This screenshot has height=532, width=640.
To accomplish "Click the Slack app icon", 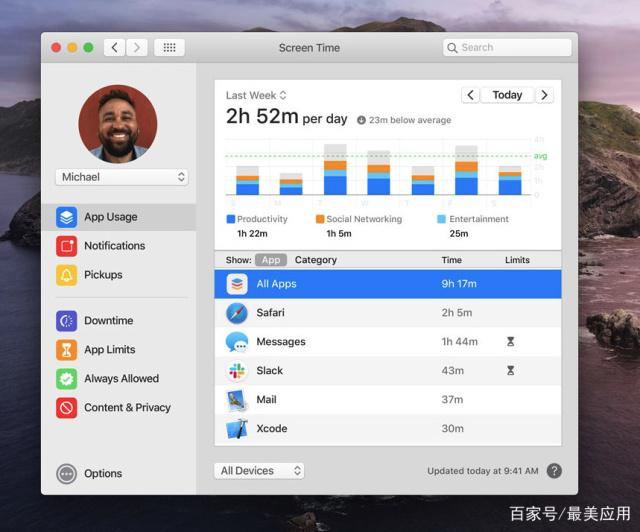I will tap(237, 371).
